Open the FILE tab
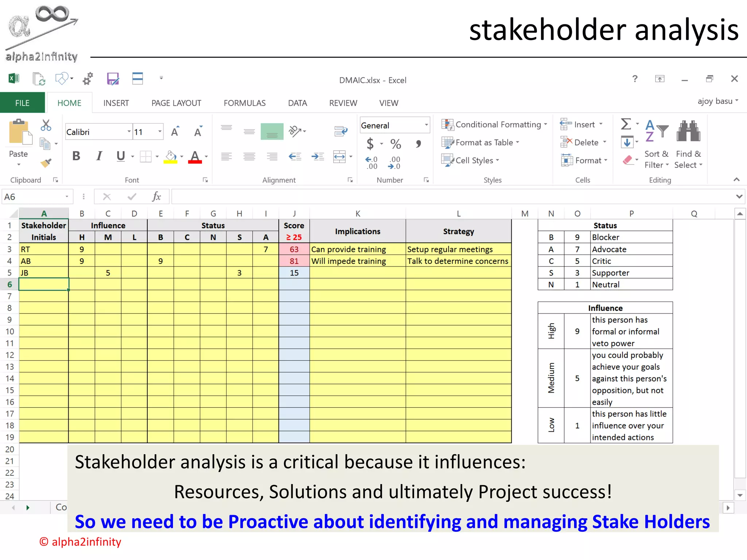This screenshot has width=747, height=560. tap(22, 103)
